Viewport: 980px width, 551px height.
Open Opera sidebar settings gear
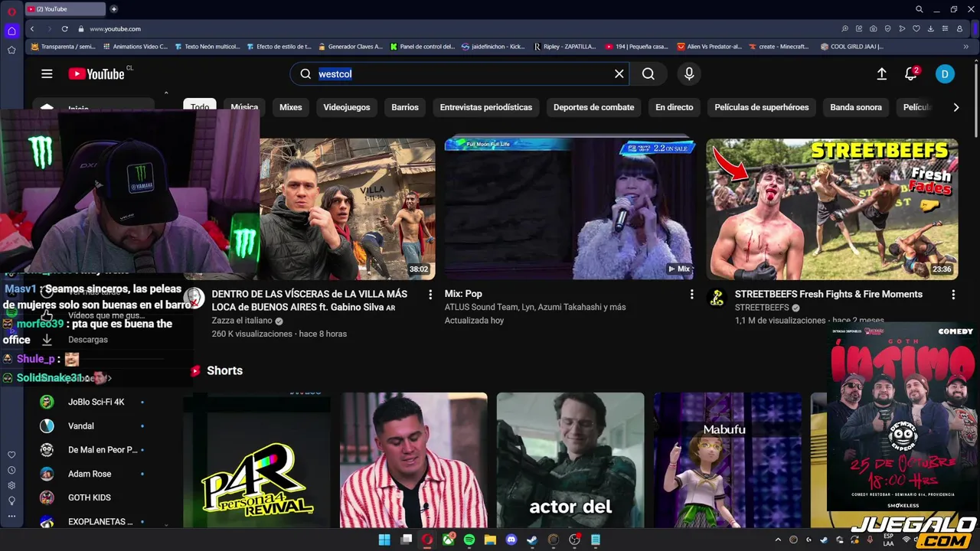[11, 486]
